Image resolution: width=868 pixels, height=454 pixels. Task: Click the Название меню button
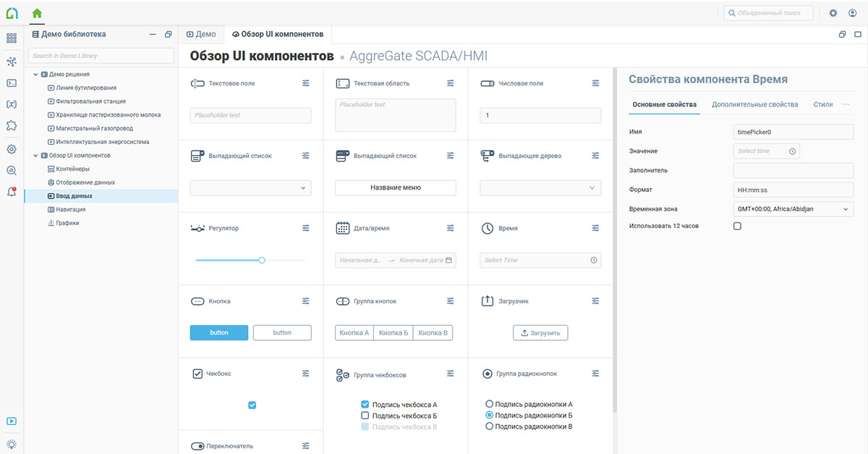(396, 188)
